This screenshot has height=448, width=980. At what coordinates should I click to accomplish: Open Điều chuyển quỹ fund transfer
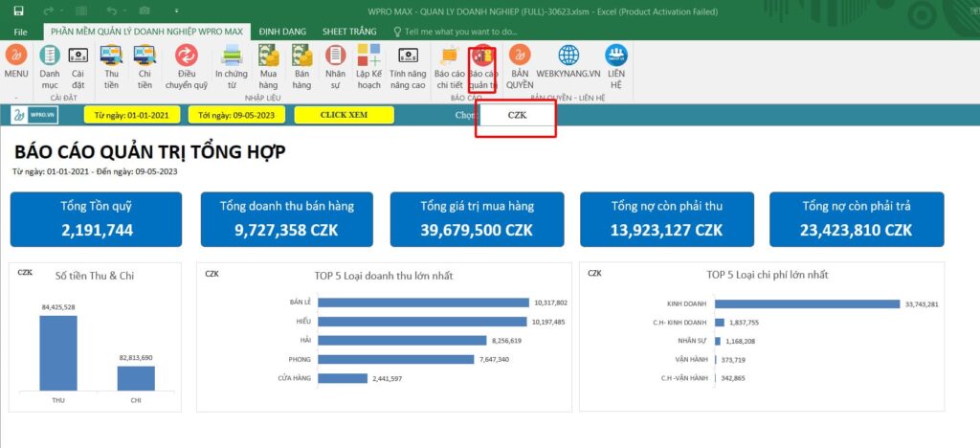point(187,57)
